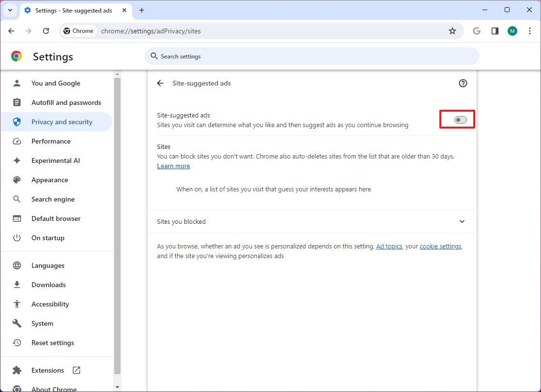Open the help icon for Site-suggested ads

coord(463,83)
